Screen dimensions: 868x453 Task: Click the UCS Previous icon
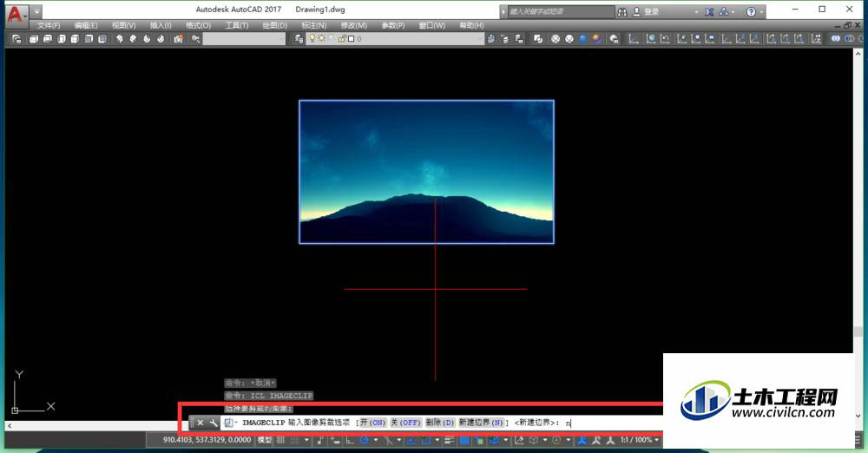665,39
